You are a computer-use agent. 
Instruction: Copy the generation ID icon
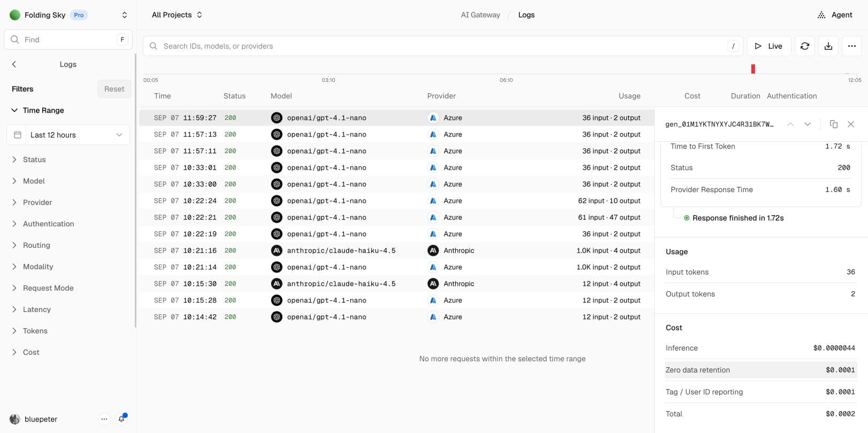pos(833,124)
